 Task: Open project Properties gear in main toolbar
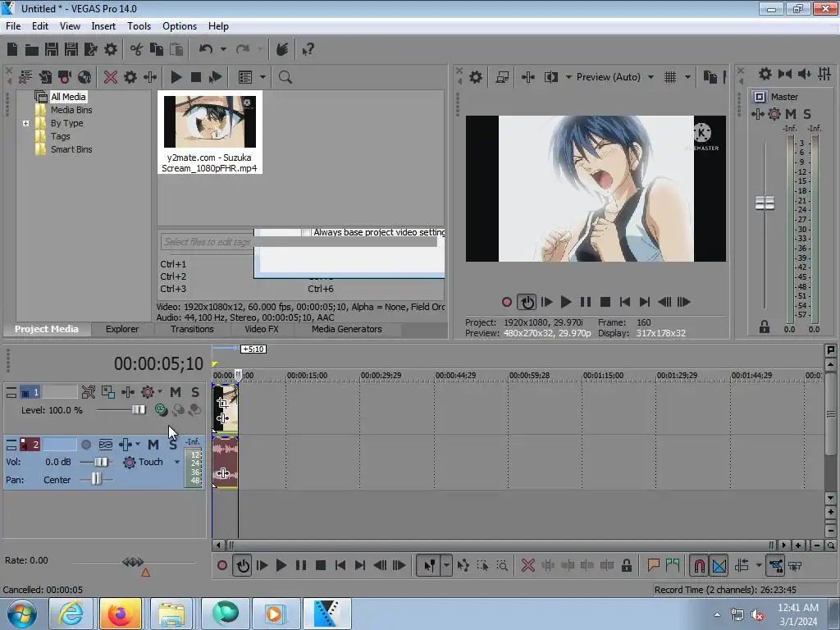point(111,50)
